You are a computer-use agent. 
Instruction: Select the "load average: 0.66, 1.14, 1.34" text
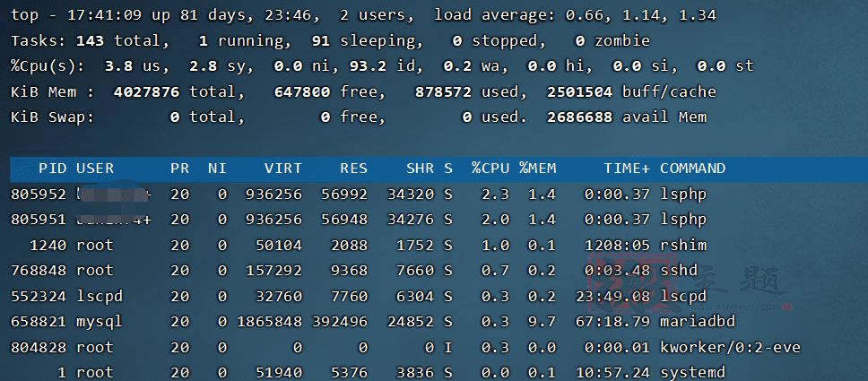pos(575,15)
